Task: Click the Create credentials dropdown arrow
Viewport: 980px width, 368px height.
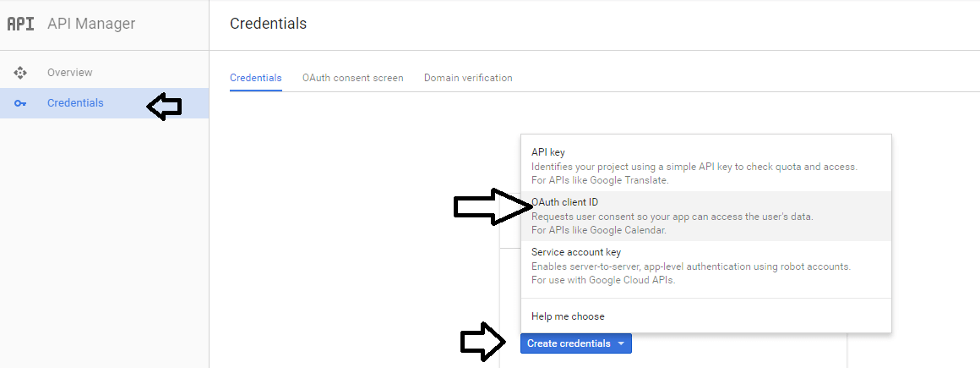Action: 621,343
